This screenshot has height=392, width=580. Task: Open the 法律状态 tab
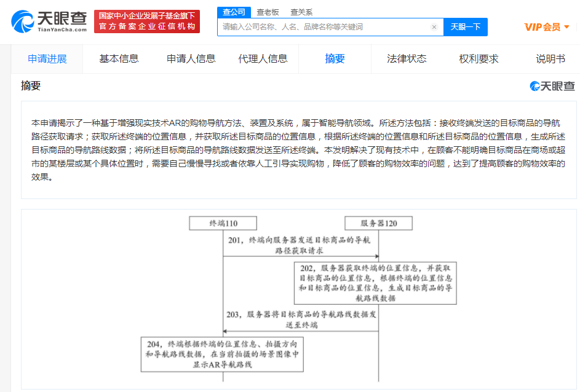pos(407,59)
